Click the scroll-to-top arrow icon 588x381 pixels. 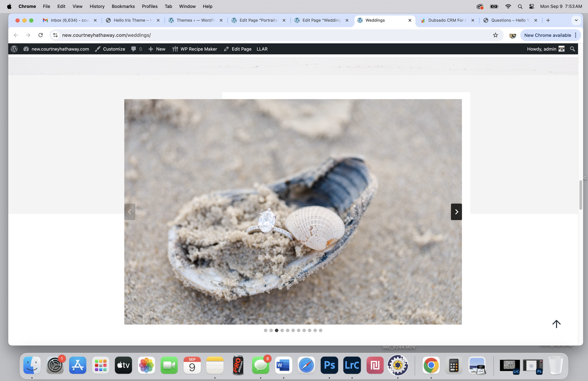tap(556, 324)
